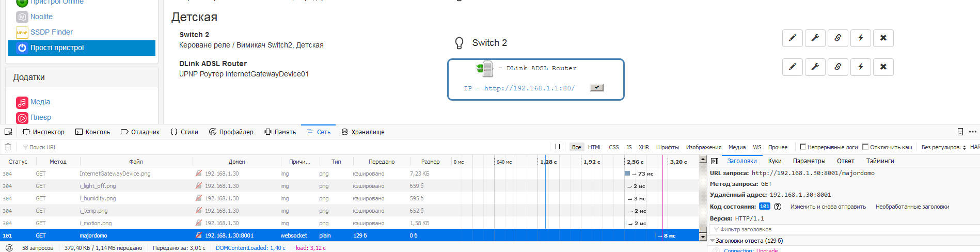Switch to the Хранилище tab
Image resolution: width=980 pixels, height=252 pixels.
(363, 132)
